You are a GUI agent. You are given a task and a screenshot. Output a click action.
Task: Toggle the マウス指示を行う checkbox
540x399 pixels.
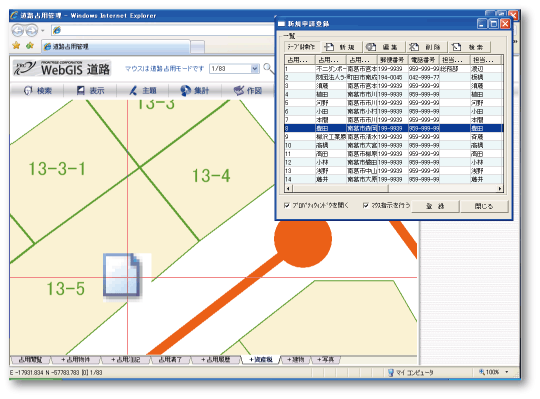tap(365, 206)
